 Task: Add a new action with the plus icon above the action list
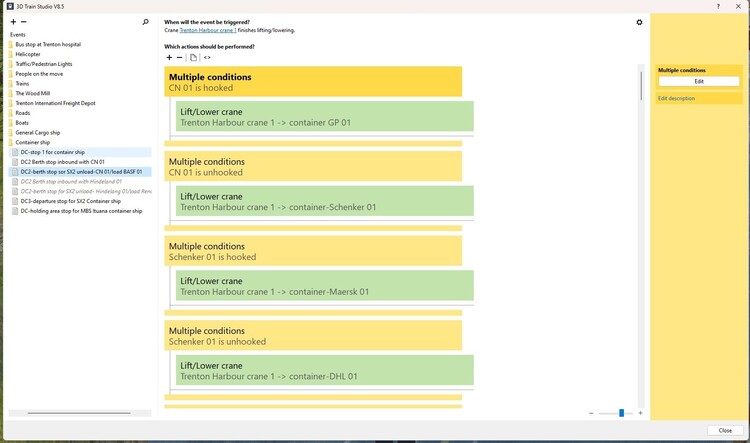pos(169,57)
